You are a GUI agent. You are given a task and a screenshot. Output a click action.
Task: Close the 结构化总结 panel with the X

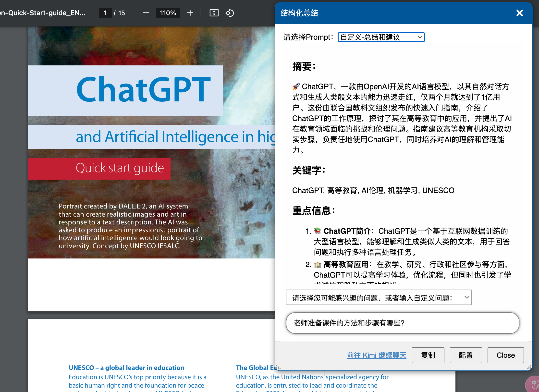519,13
